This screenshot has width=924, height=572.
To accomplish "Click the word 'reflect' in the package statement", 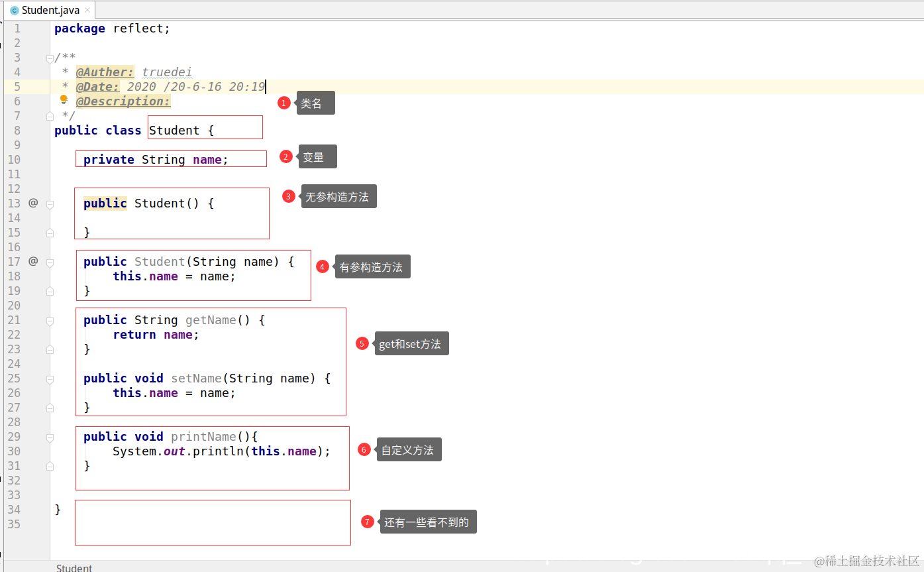I will click(x=138, y=29).
